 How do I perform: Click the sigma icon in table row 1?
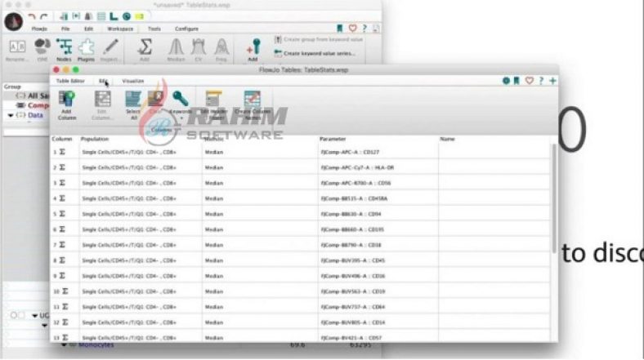[x=62, y=152]
